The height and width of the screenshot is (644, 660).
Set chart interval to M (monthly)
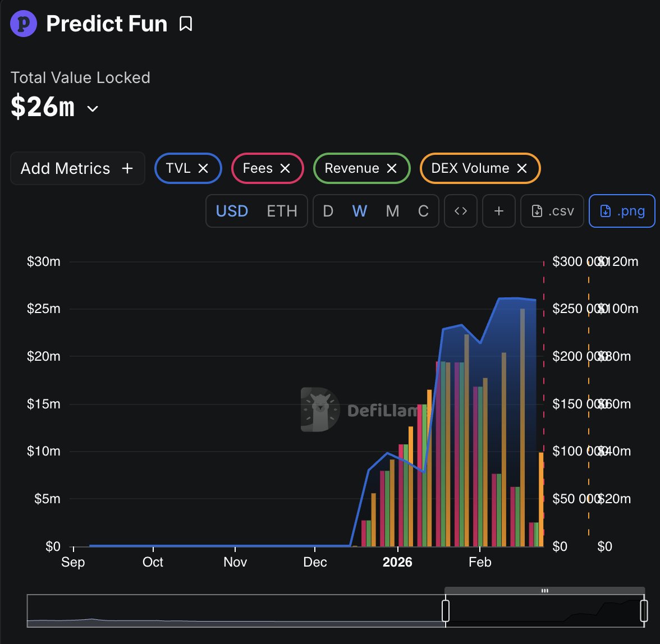click(x=392, y=211)
